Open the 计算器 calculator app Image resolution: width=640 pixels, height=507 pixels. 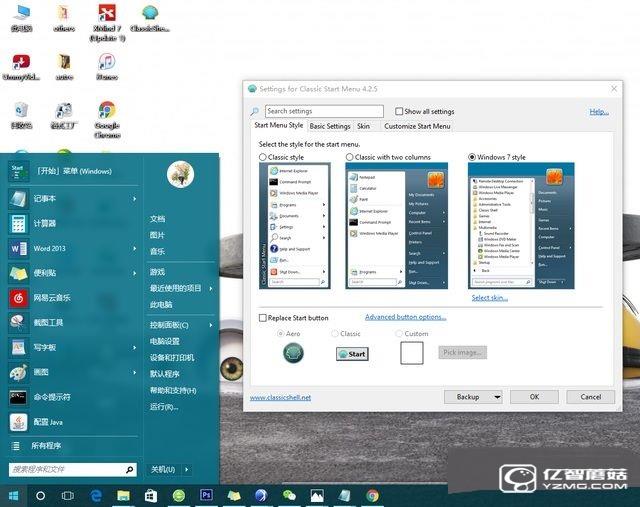pyautogui.click(x=45, y=223)
